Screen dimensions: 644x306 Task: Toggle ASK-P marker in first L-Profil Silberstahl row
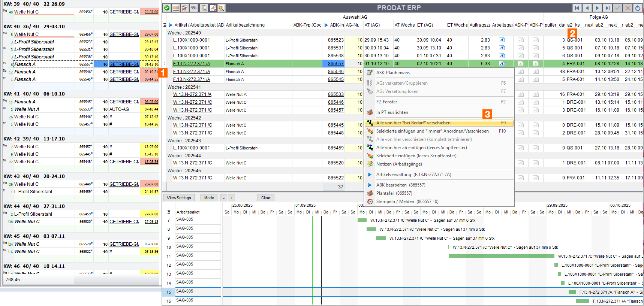click(520, 40)
